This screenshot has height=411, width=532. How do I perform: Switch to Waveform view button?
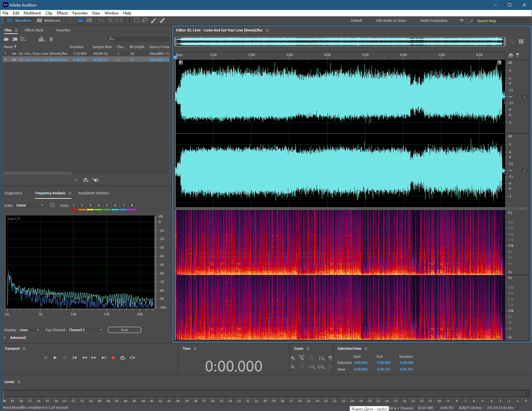click(19, 21)
